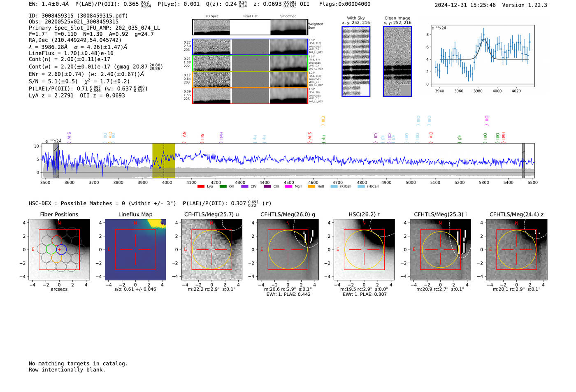Click the 'Weighted Sum' label

316,26
